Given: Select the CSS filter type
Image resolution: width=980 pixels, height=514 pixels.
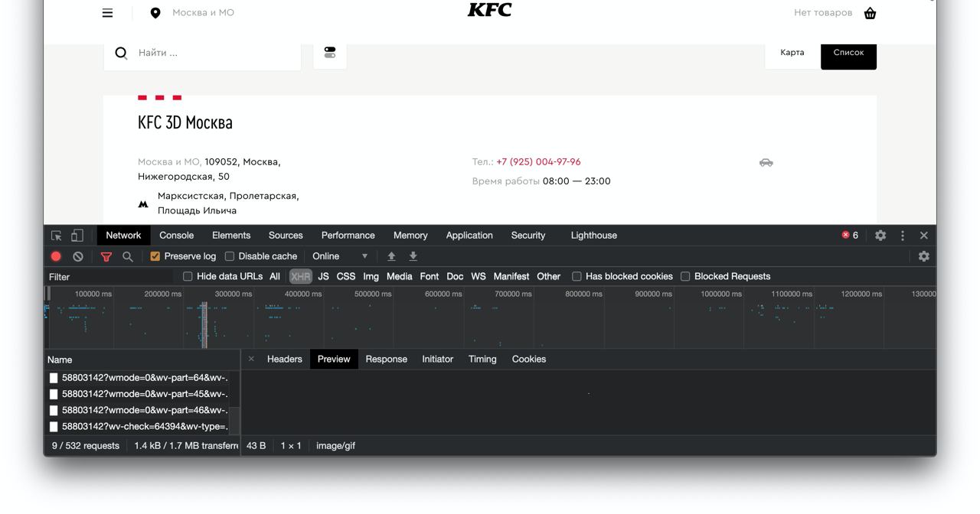Looking at the screenshot, I should (x=346, y=276).
